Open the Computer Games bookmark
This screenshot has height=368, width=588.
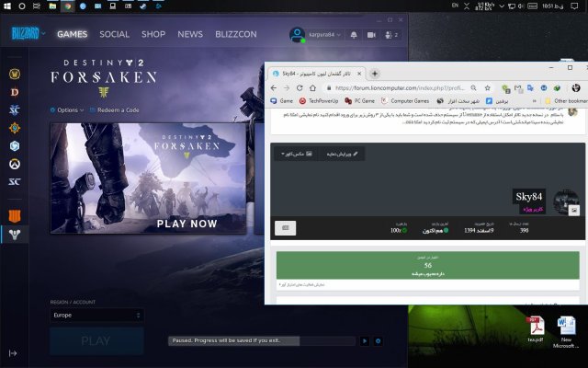tap(405, 101)
